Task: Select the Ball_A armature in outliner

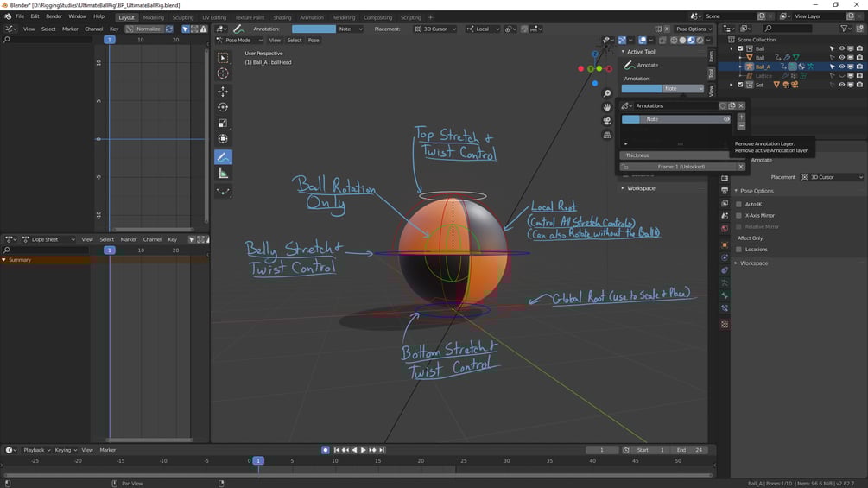Action: (x=763, y=67)
